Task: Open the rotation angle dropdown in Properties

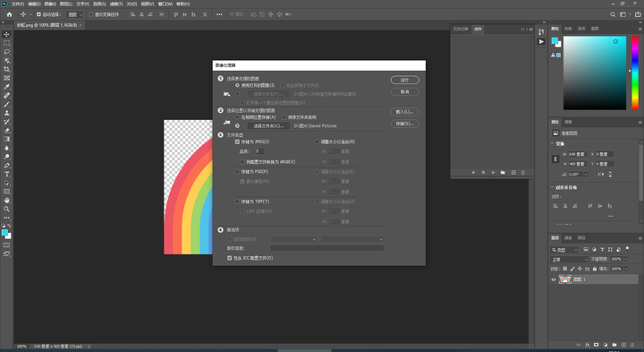Action: (585, 175)
